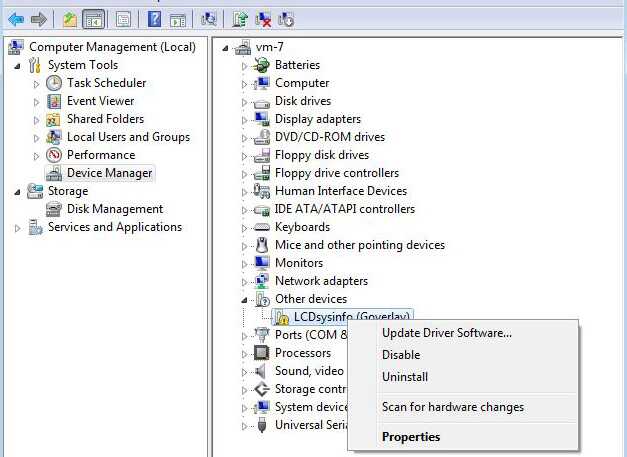Expand the Batteries device category
This screenshot has height=457, width=627.
[x=244, y=66]
